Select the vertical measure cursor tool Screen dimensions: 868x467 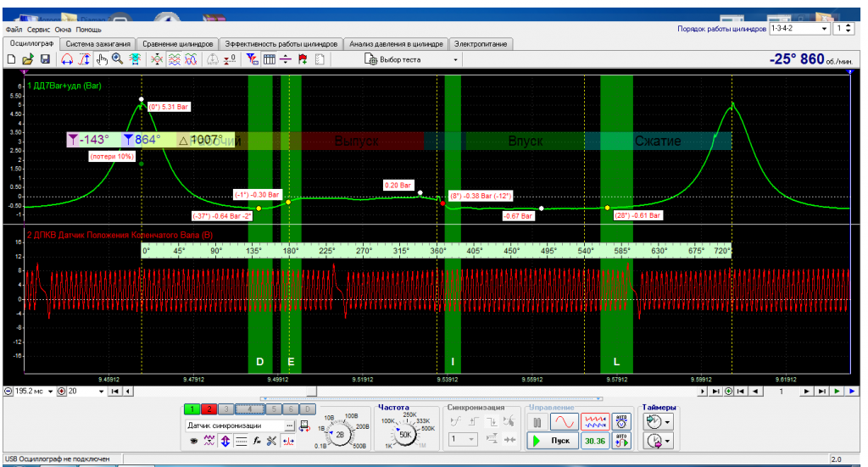[x=84, y=59]
